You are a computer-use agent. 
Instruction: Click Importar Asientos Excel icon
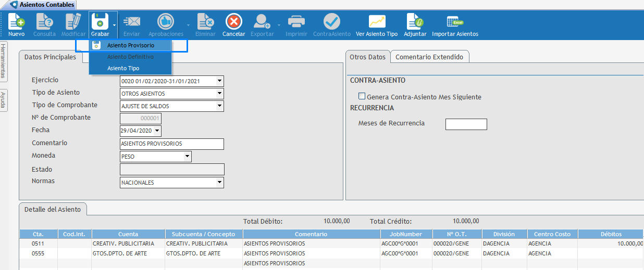[x=454, y=22]
